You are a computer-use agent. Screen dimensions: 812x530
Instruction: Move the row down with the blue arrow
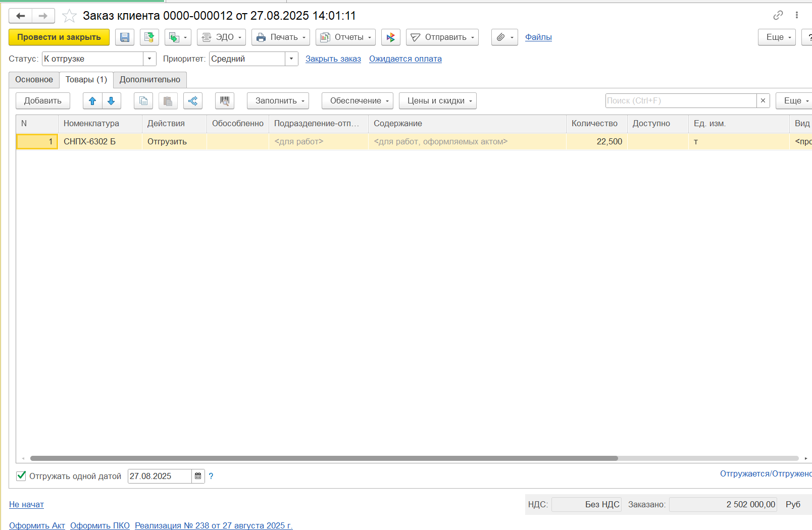click(x=112, y=101)
